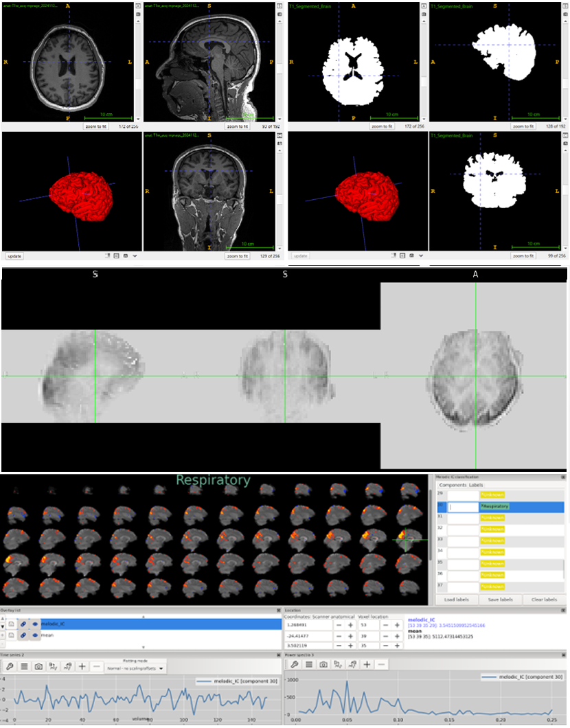Click the plus icon in Power spectra toolbar
This screenshot has width=570, height=728.
(367, 665)
